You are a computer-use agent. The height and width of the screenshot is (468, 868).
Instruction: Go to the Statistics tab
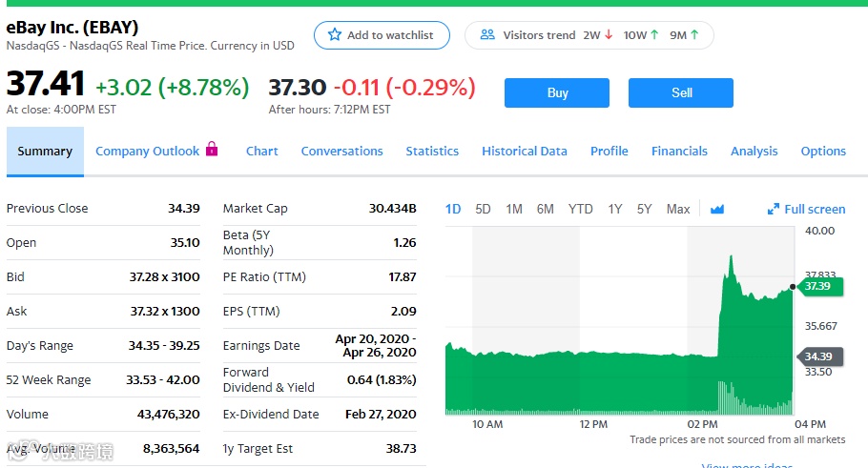pyautogui.click(x=432, y=151)
